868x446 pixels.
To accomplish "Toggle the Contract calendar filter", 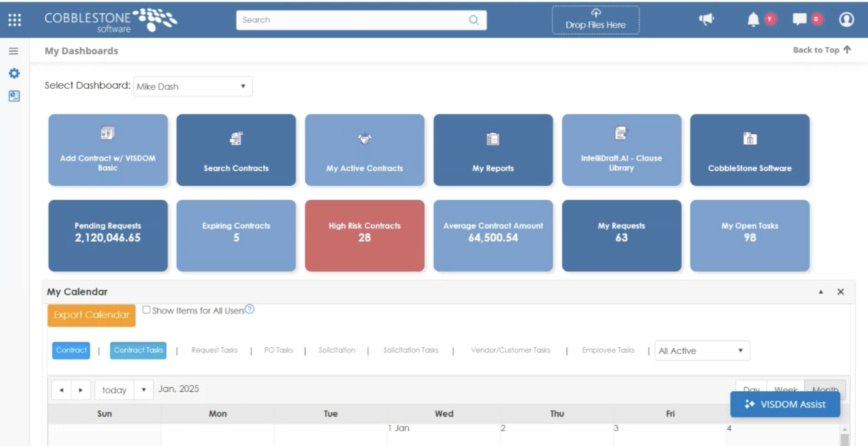I will point(71,350).
